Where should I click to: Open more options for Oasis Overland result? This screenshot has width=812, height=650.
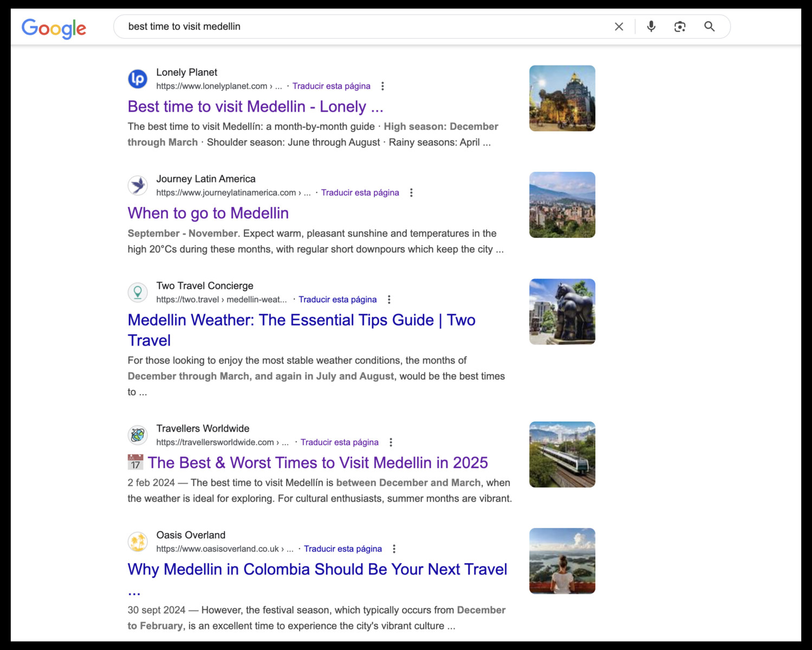[x=394, y=549]
